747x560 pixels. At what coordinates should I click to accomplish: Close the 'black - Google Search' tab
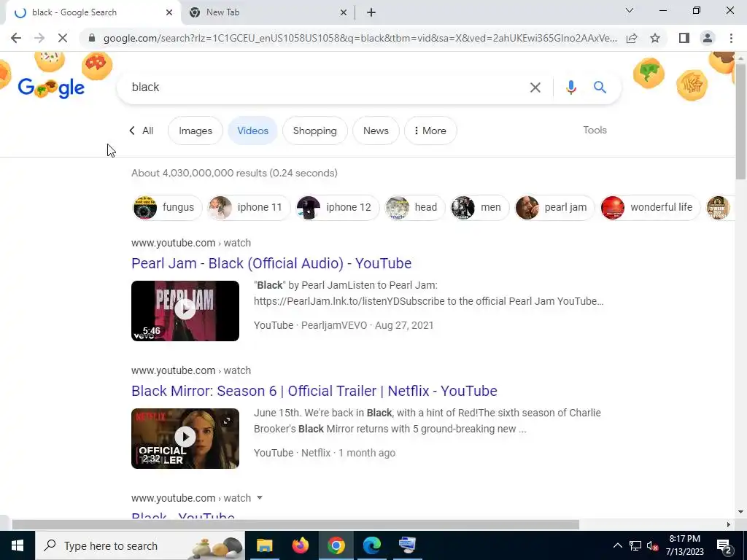pos(169,12)
